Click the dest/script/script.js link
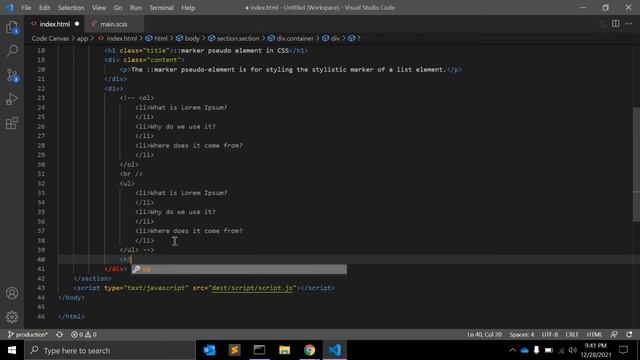 (252, 288)
